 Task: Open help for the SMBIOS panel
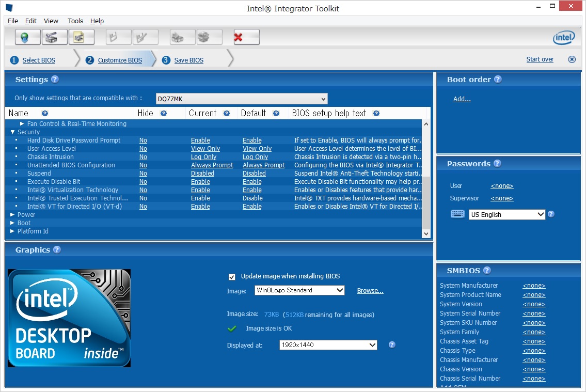487,270
